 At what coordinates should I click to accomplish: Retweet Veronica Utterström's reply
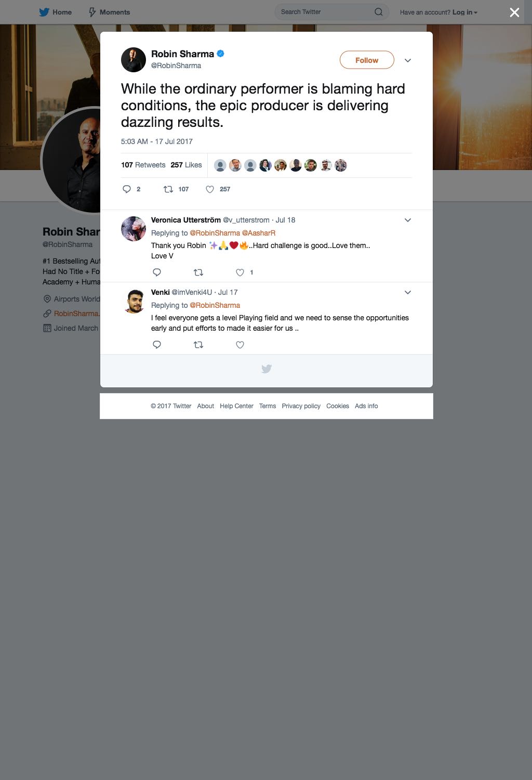pos(198,272)
